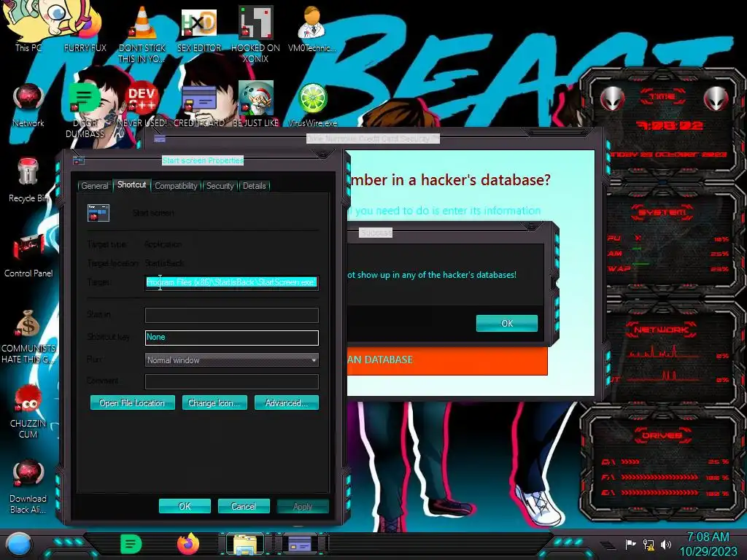Click the orange SCAN DATABASE button
The width and height of the screenshot is (747, 560).
point(447,360)
